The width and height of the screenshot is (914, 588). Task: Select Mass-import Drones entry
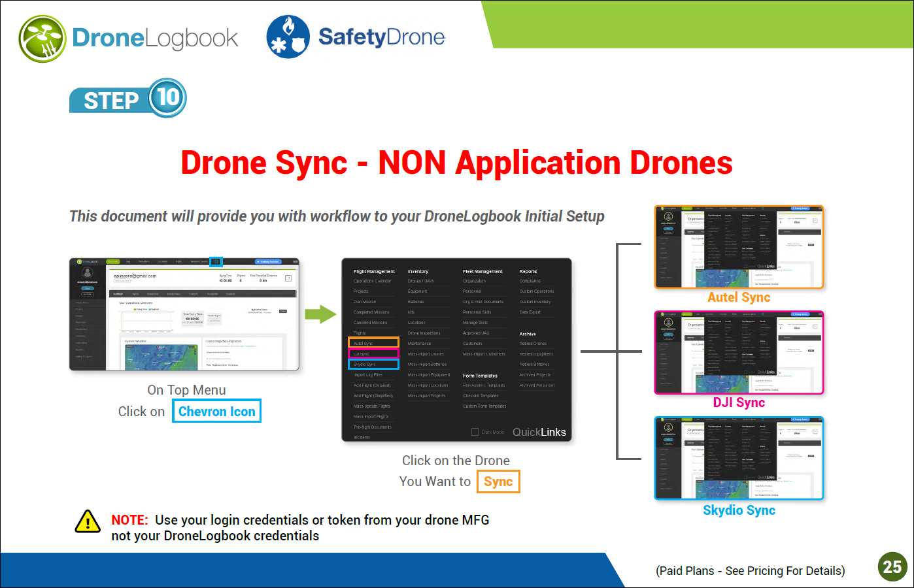coord(426,354)
